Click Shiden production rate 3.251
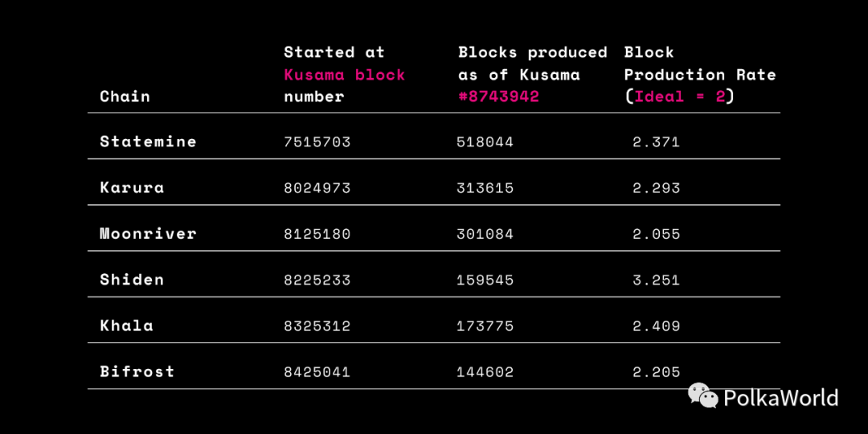 [656, 280]
